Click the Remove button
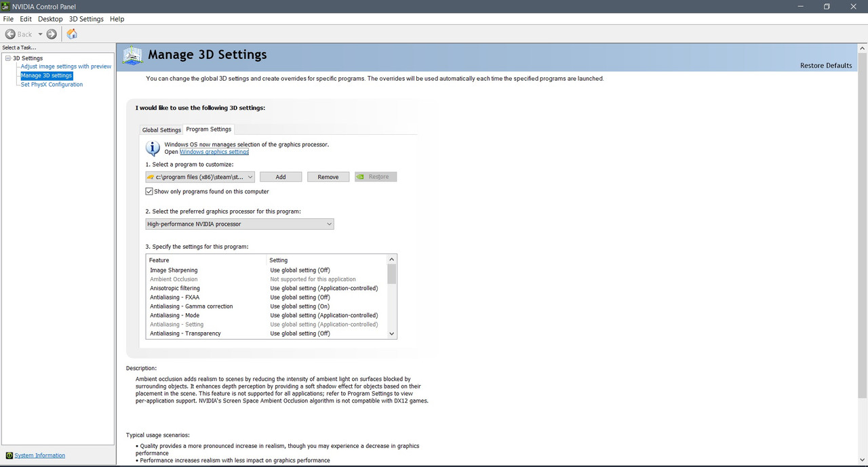 coord(328,177)
